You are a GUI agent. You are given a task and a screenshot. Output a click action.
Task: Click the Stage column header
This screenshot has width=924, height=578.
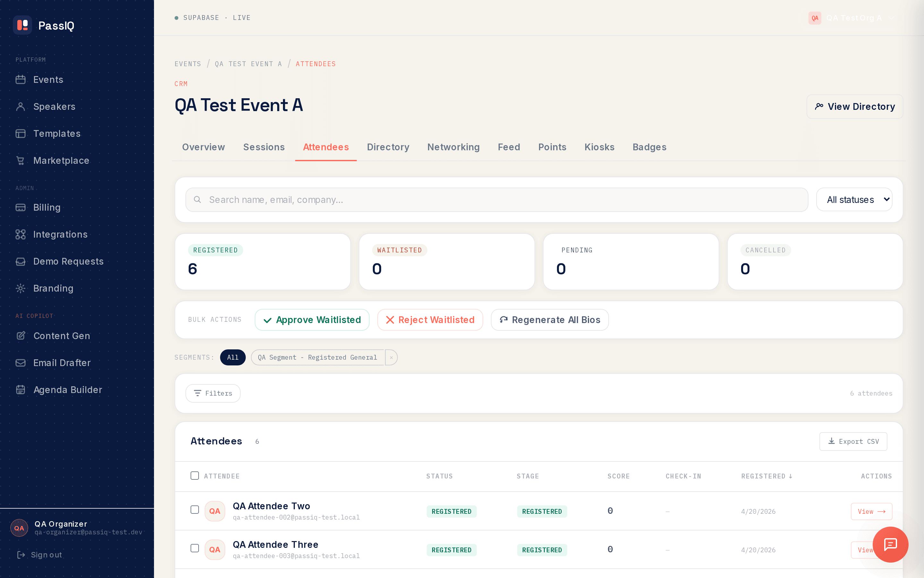(528, 476)
